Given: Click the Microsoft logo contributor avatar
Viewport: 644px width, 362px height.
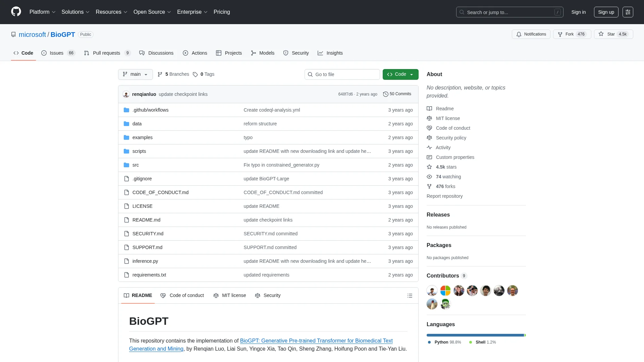Looking at the screenshot, I should click(445, 291).
